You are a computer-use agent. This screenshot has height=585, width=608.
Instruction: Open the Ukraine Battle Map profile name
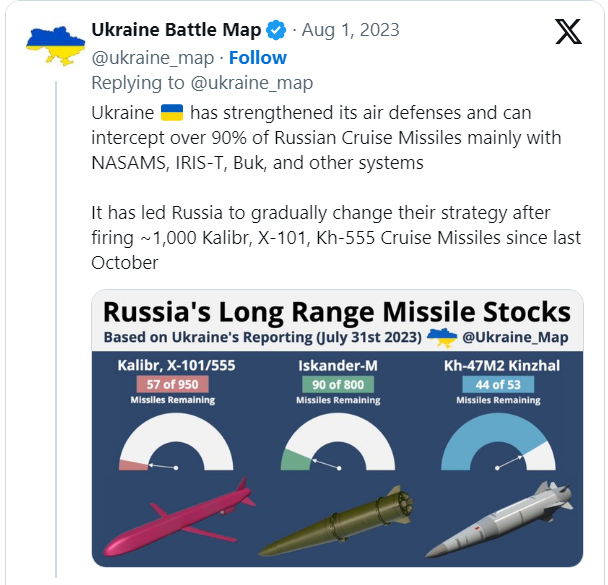176,30
